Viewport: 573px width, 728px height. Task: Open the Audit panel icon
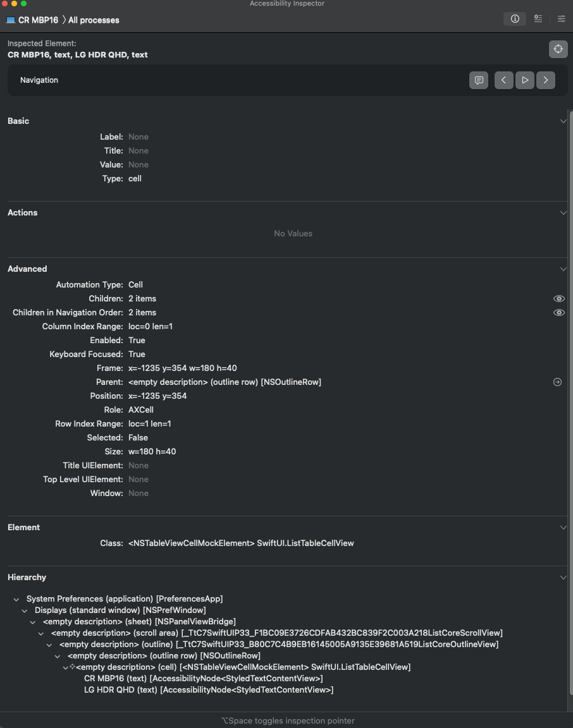[538, 19]
